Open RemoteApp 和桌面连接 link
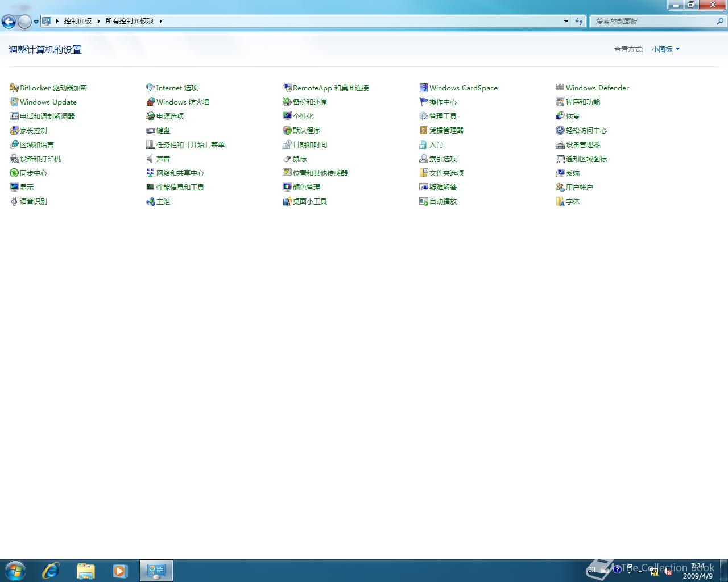Image resolution: width=728 pixels, height=582 pixels. (331, 88)
